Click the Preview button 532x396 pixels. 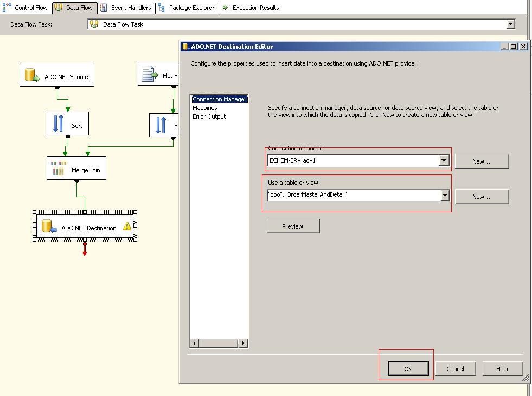(x=292, y=226)
